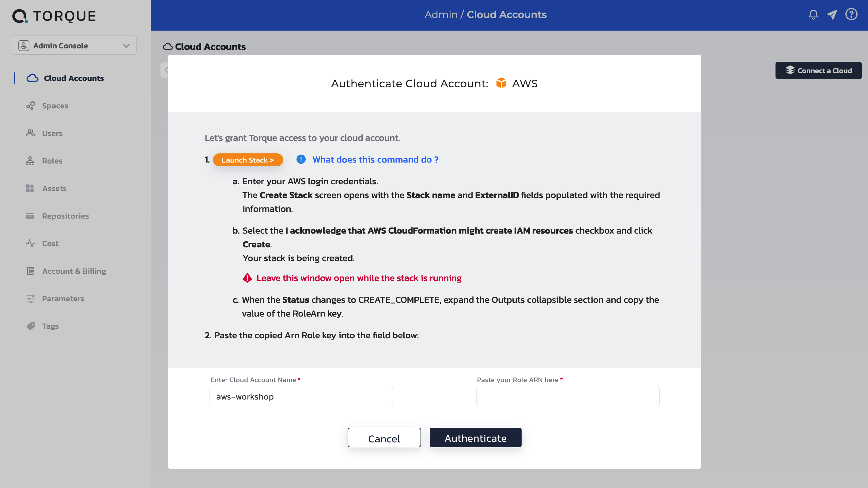Click the Cloud Account Name field

pos(301,396)
